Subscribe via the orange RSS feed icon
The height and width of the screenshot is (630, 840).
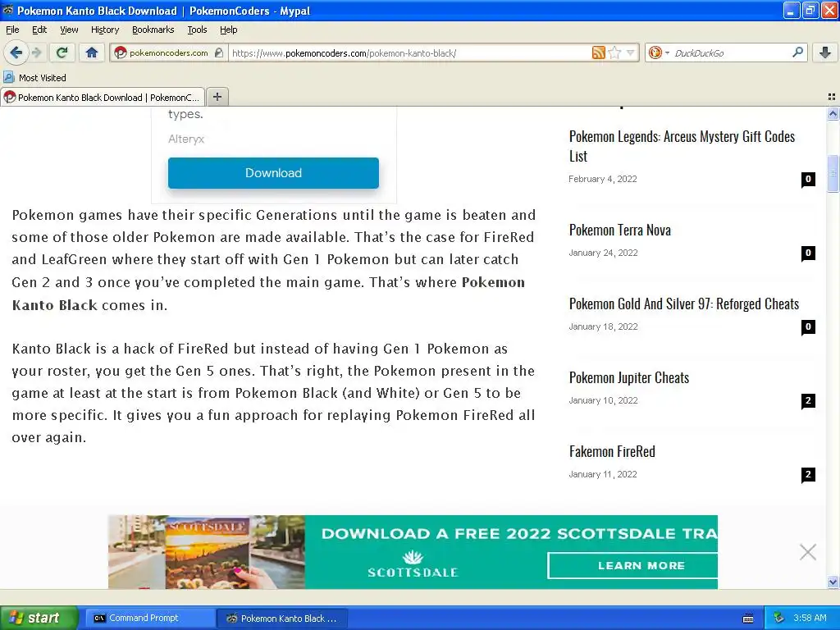(598, 52)
